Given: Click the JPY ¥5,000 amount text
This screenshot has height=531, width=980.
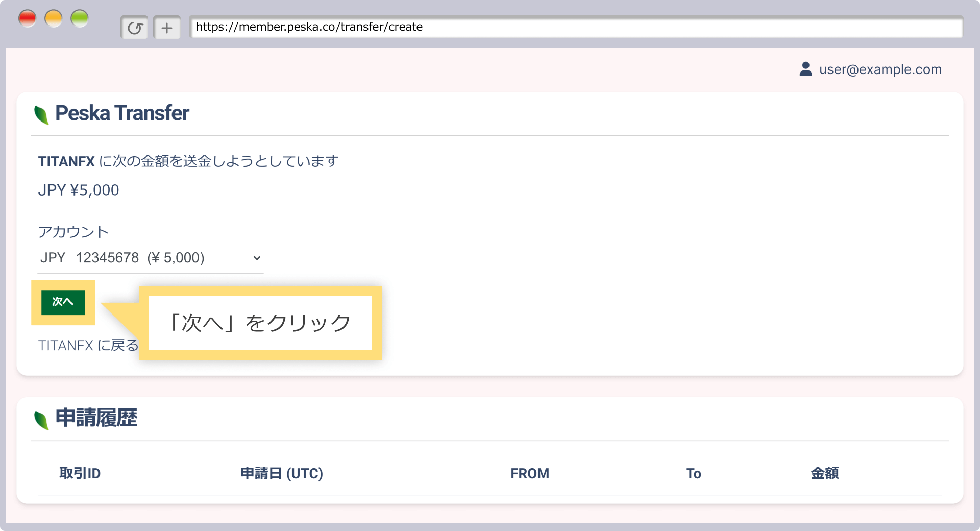Looking at the screenshot, I should pyautogui.click(x=79, y=190).
